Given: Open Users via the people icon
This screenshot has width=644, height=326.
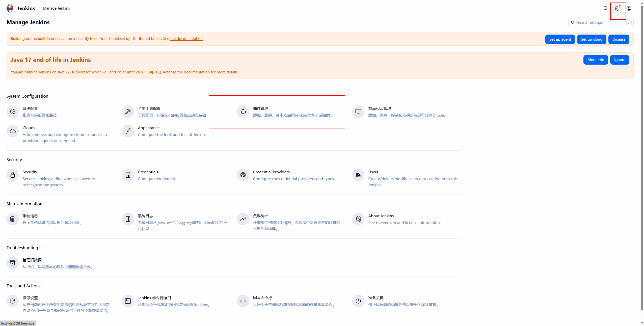Looking at the screenshot, I should tap(358, 175).
